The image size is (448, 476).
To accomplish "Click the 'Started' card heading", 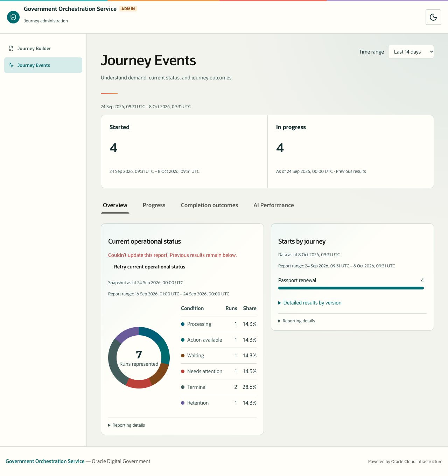I will tap(119, 127).
